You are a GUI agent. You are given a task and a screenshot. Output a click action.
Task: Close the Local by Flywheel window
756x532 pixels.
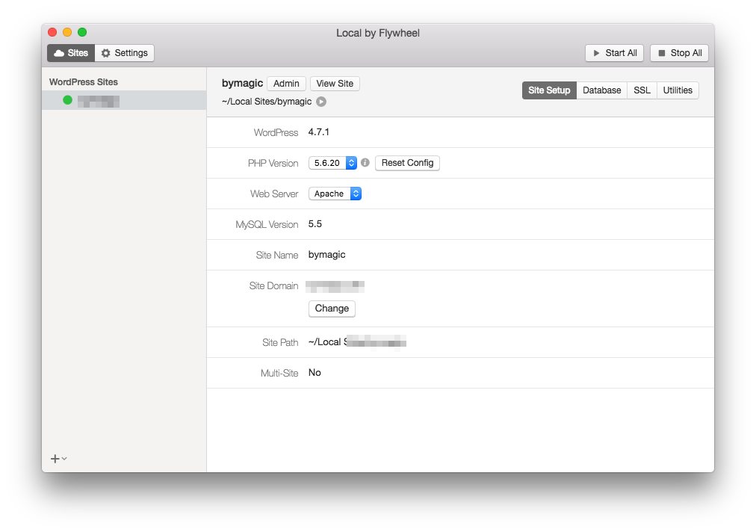(x=52, y=32)
